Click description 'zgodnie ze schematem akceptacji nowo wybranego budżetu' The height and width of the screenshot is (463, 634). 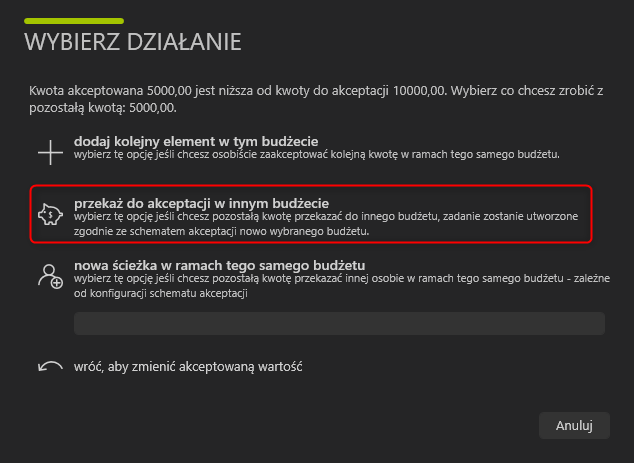click(x=222, y=231)
